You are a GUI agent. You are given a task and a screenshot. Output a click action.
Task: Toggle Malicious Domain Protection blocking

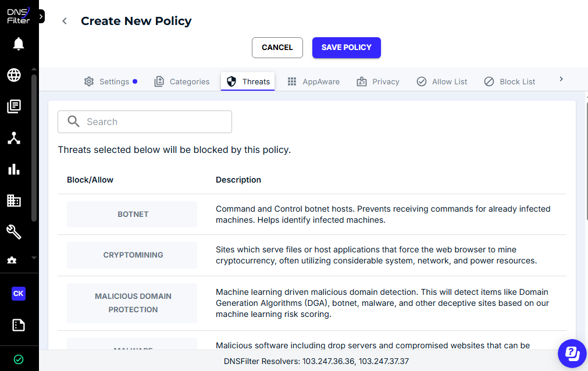132,302
